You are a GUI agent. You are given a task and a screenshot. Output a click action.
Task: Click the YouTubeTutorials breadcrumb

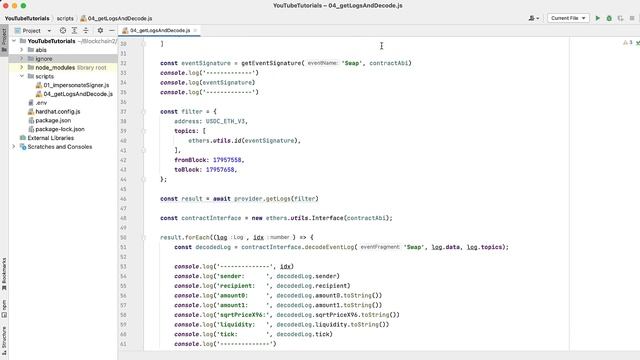point(27,18)
